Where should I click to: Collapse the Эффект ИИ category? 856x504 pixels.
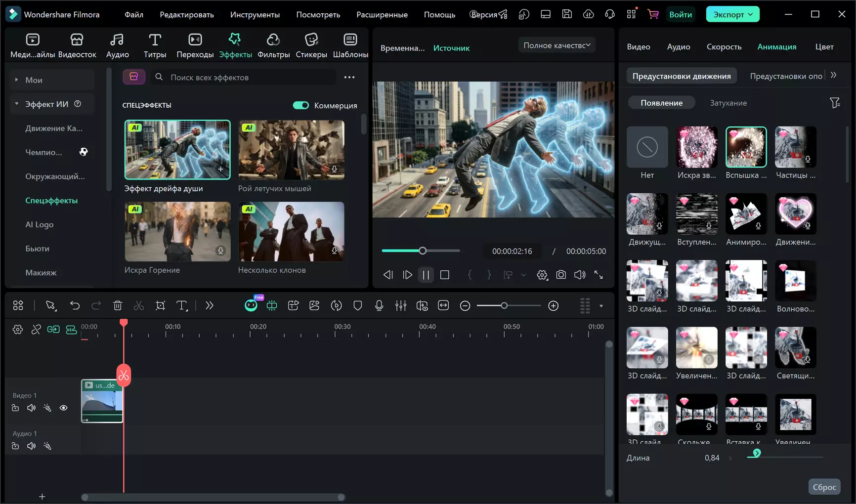click(16, 104)
